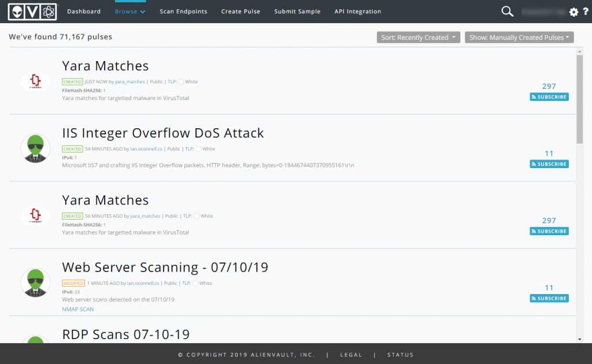Image resolution: width=592 pixels, height=364 pixels.
Task: Open the search magnifier icon
Action: [x=507, y=12]
